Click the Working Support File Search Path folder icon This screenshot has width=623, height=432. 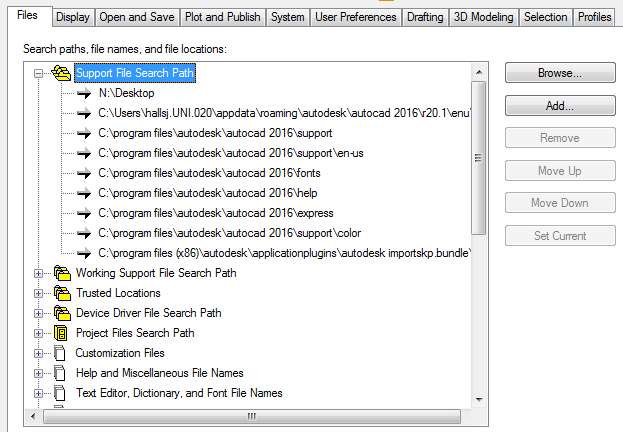click(61, 273)
